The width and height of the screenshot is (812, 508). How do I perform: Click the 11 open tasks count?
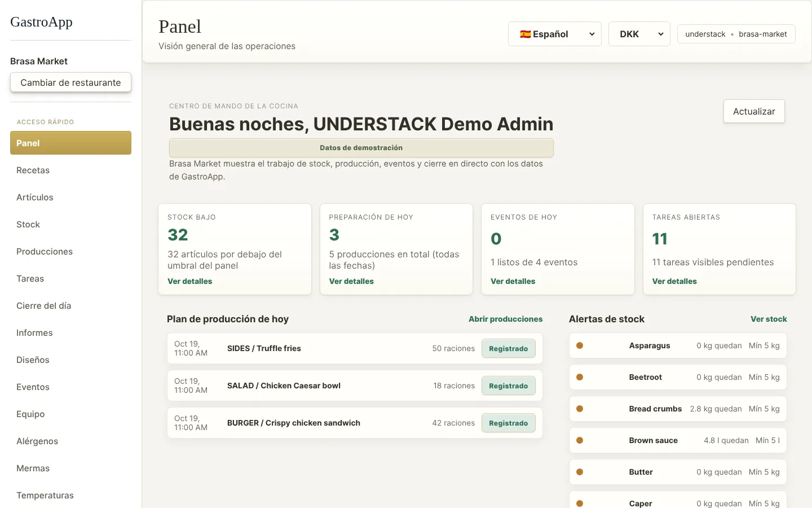pos(660,239)
